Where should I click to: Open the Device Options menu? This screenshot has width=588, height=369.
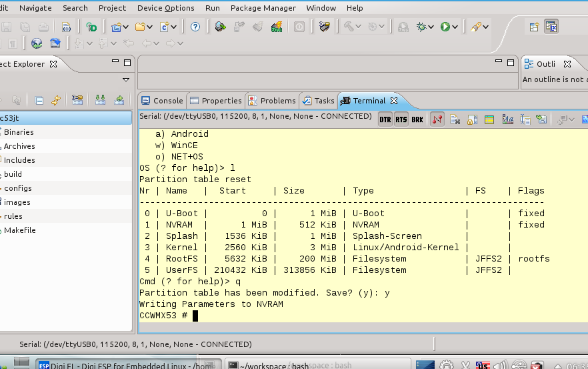pyautogui.click(x=166, y=8)
